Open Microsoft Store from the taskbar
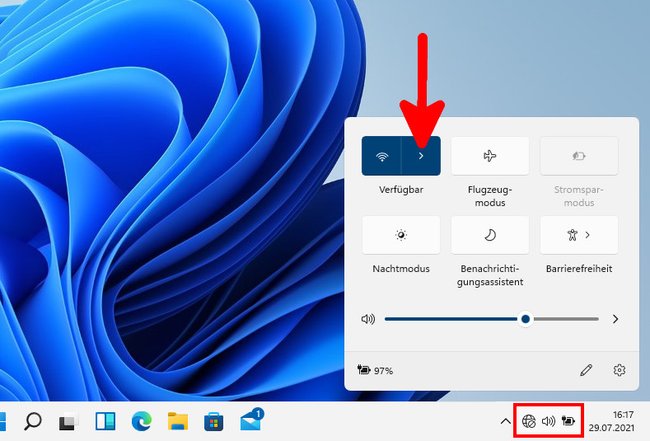The width and height of the screenshot is (650, 441). click(x=214, y=422)
